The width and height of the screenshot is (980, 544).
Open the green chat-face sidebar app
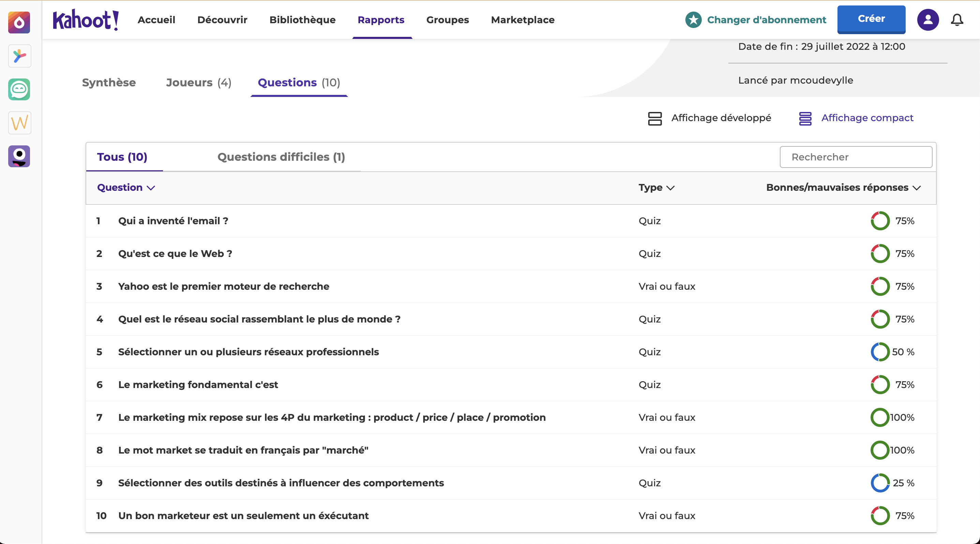(x=19, y=89)
